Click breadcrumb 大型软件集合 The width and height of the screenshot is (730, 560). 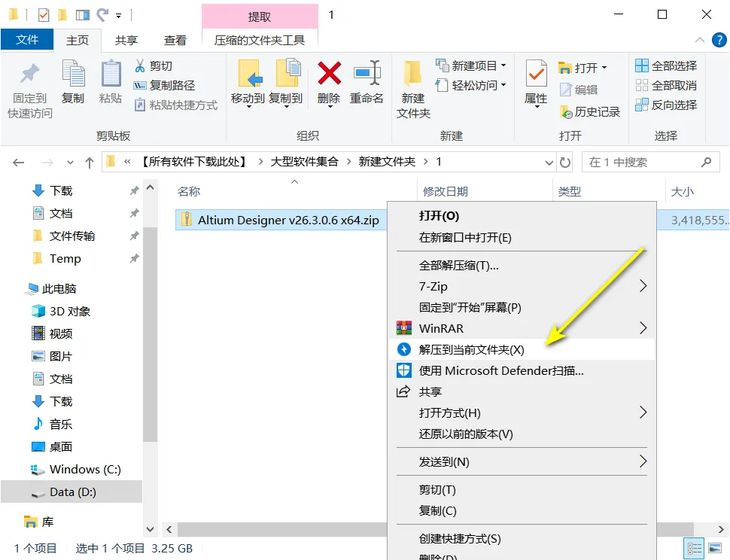pos(305,162)
